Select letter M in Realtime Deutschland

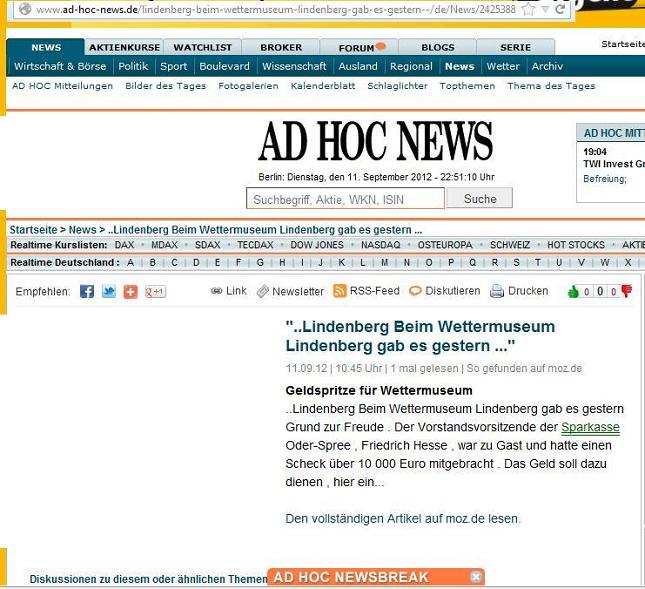click(385, 262)
